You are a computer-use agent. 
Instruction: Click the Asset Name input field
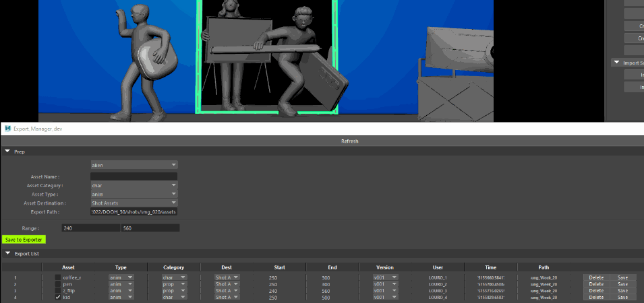click(134, 176)
